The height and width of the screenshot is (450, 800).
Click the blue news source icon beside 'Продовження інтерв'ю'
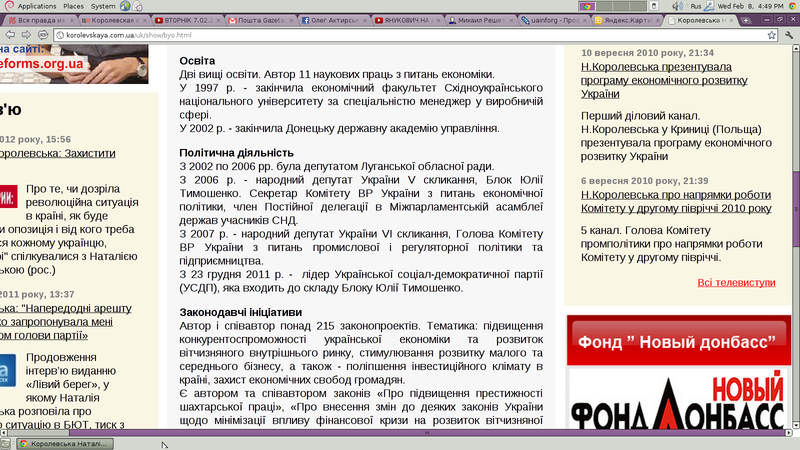8,370
